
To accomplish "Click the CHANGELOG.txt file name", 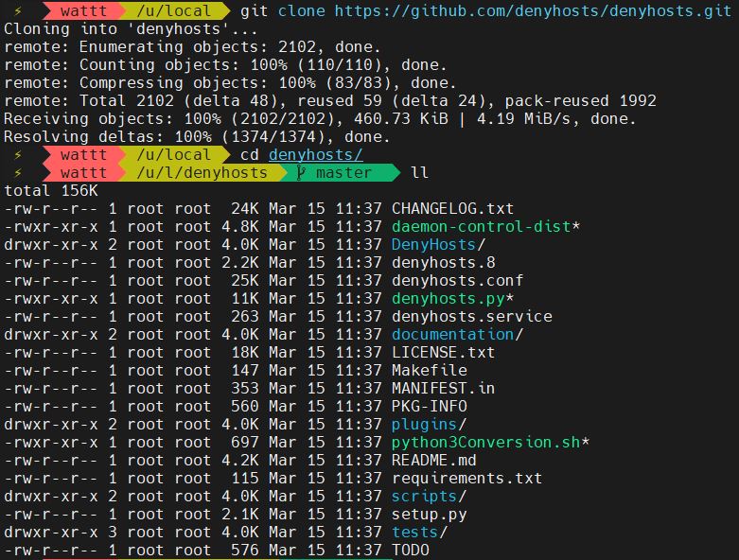I will tap(452, 209).
